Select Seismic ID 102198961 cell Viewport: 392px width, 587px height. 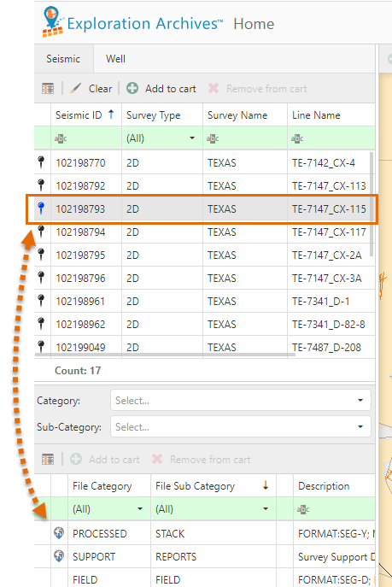click(x=86, y=302)
